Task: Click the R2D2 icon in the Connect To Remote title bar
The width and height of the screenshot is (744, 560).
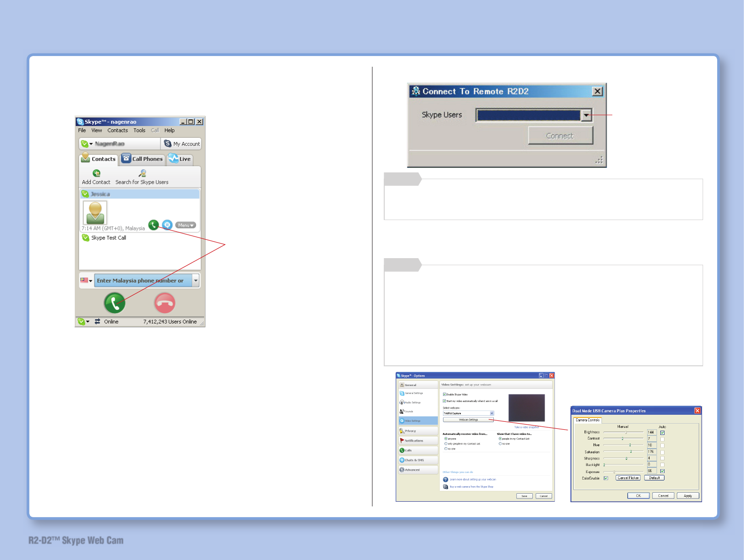Action: point(416,91)
